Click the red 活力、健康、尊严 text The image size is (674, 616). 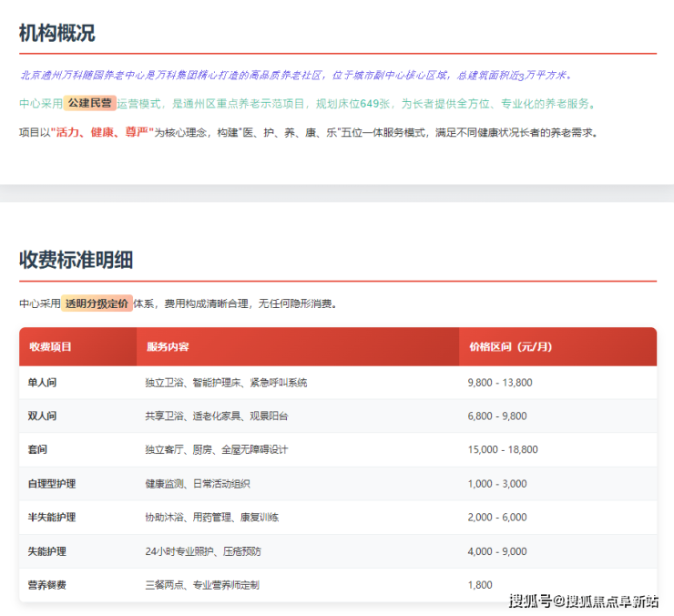[102, 132]
